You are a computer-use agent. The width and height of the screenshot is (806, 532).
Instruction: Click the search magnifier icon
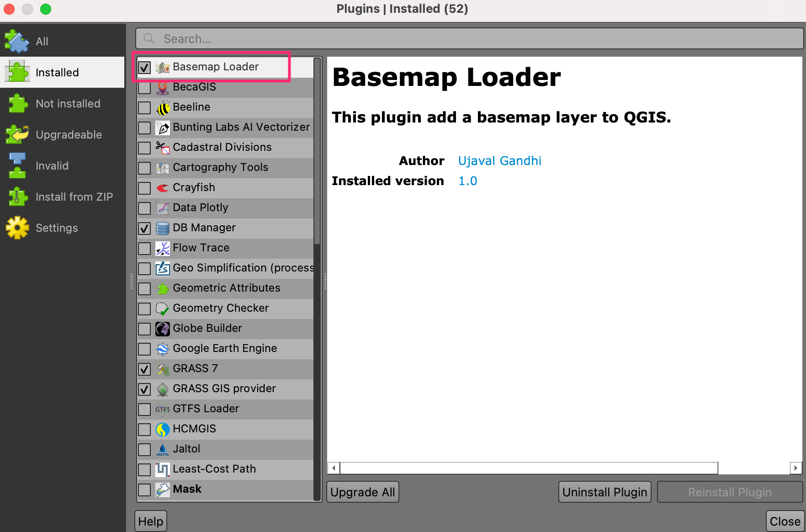point(149,38)
